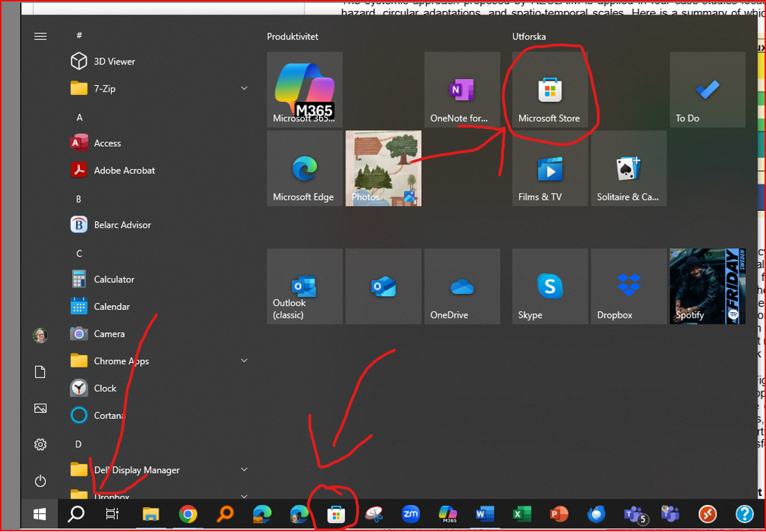Open the Spotify live tile

coord(708,286)
